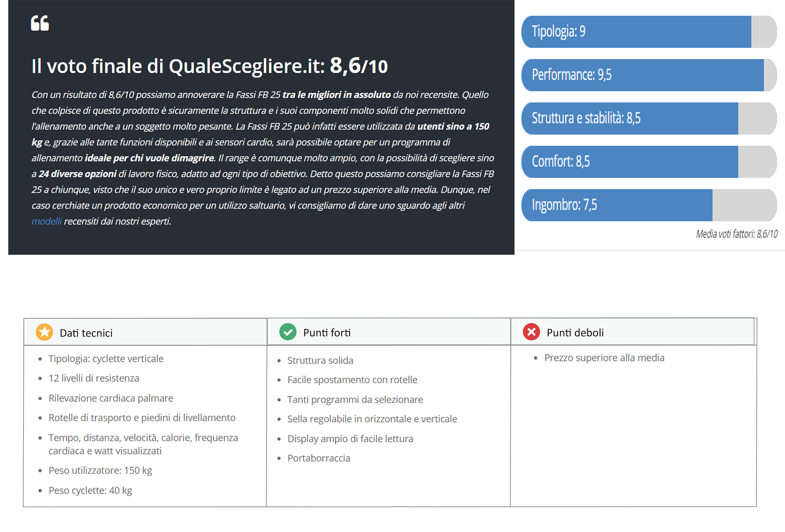Click the Punti forti column header
785x532 pixels.
point(327,333)
